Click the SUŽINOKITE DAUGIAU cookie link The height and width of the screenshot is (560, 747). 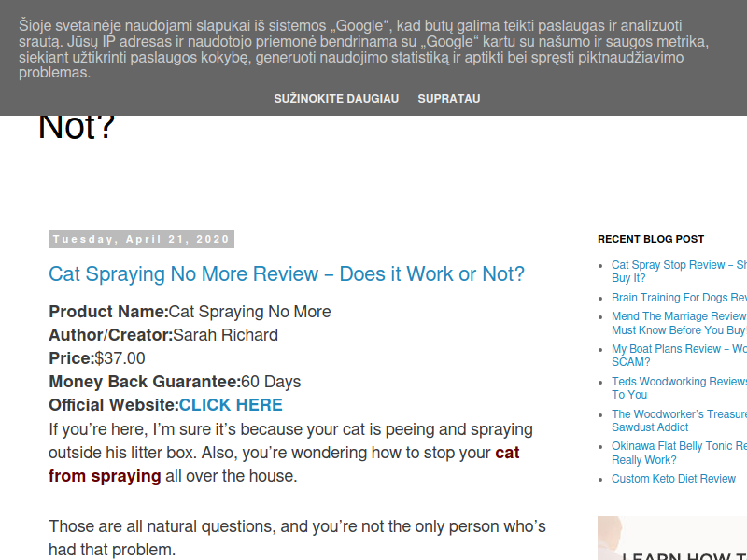(x=336, y=99)
